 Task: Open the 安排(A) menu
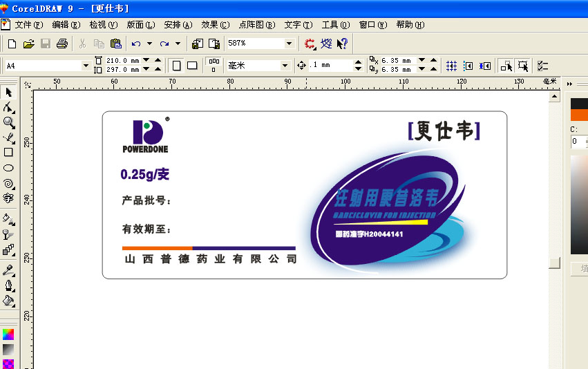pyautogui.click(x=178, y=25)
